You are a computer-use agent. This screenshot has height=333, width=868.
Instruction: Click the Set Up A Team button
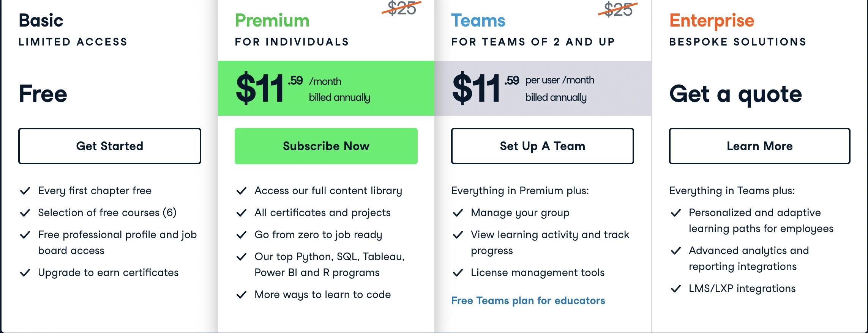click(x=543, y=146)
